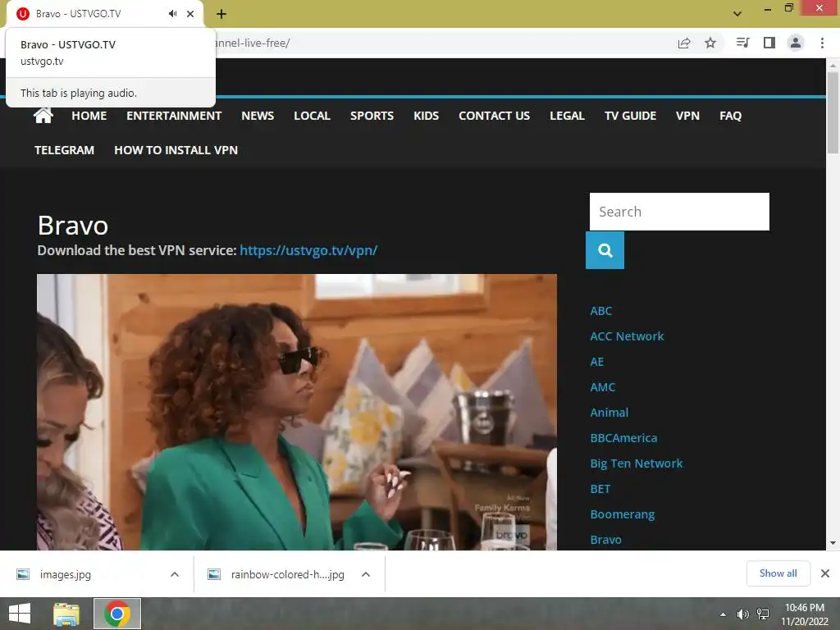Open the ABC channel link
Image resolution: width=840 pixels, height=630 pixels.
pyautogui.click(x=601, y=311)
